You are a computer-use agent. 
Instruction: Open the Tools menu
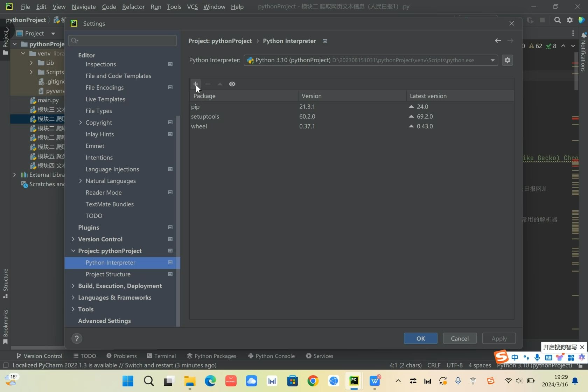[174, 7]
